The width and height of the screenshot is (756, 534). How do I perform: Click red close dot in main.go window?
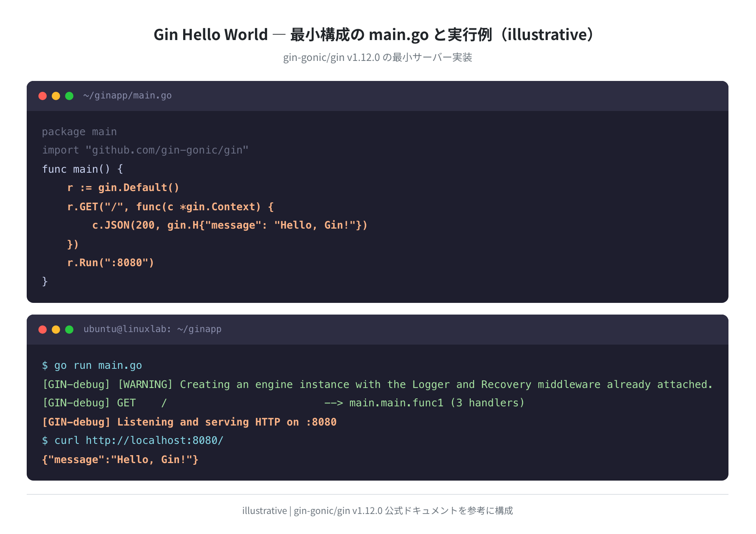[x=43, y=96]
